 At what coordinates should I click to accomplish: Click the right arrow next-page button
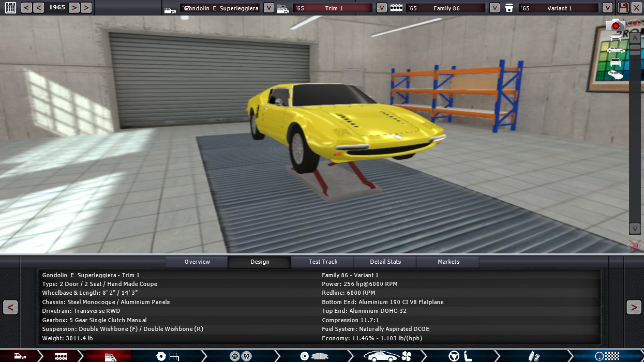click(x=634, y=307)
